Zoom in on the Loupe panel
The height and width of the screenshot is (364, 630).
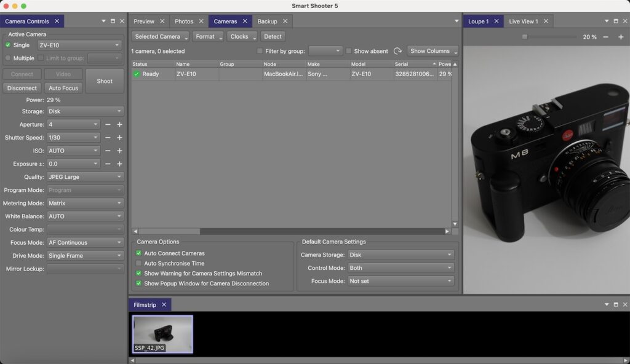pyautogui.click(x=621, y=37)
